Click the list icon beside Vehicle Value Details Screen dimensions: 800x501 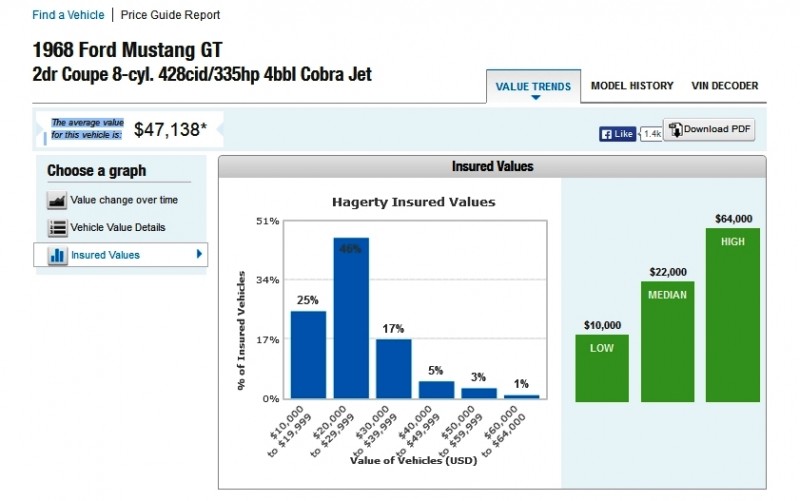pyautogui.click(x=57, y=228)
